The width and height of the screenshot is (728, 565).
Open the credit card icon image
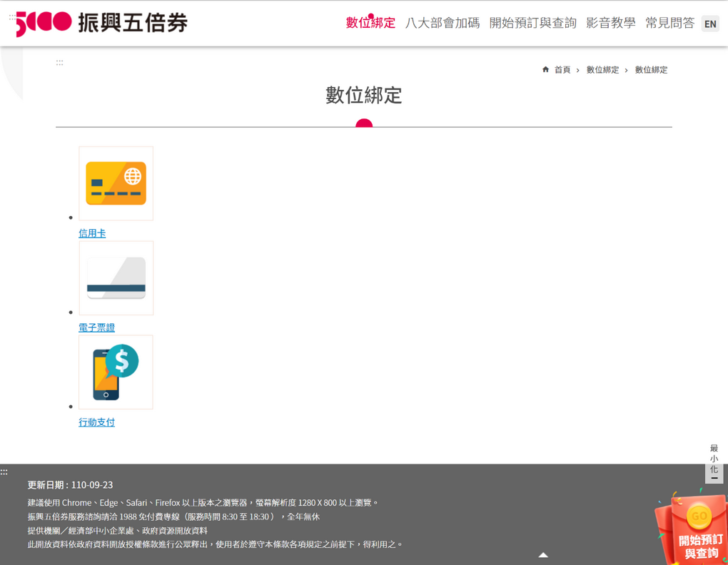point(116,183)
